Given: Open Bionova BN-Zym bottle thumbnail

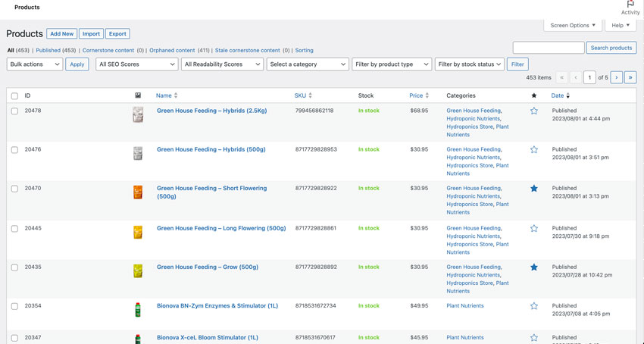Looking at the screenshot, I should coord(138,309).
